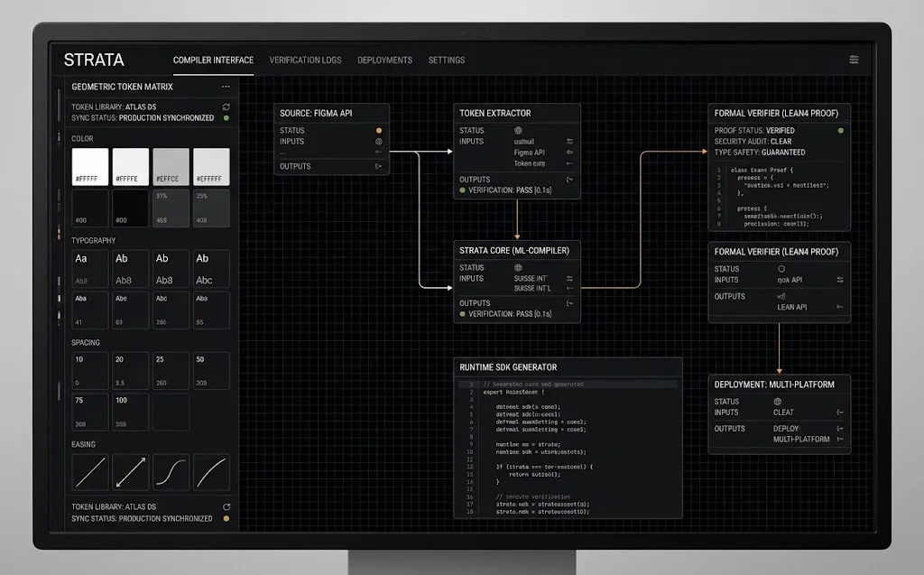Click "VERIFICATION: PASS [0.1s]" in Token Extractor
This screenshot has height=575, width=924.
[x=510, y=190]
